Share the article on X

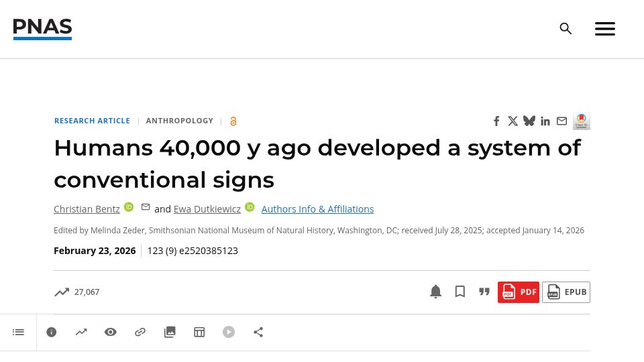pyautogui.click(x=513, y=121)
